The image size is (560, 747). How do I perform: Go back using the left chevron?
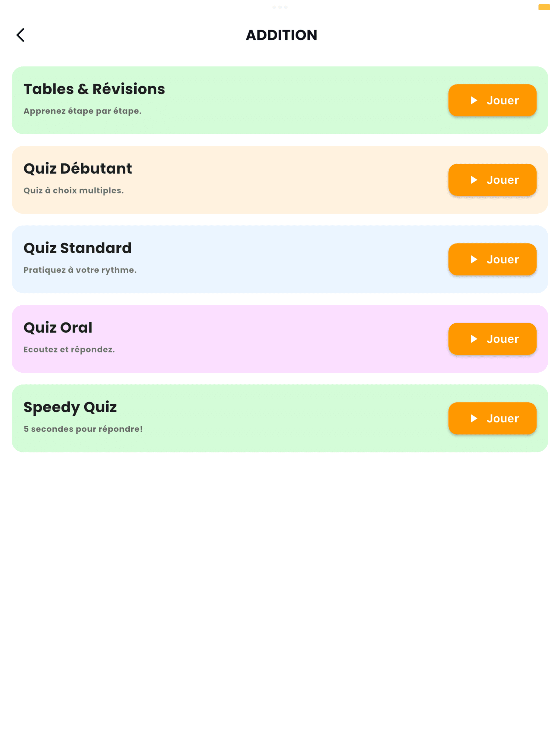pyautogui.click(x=21, y=35)
